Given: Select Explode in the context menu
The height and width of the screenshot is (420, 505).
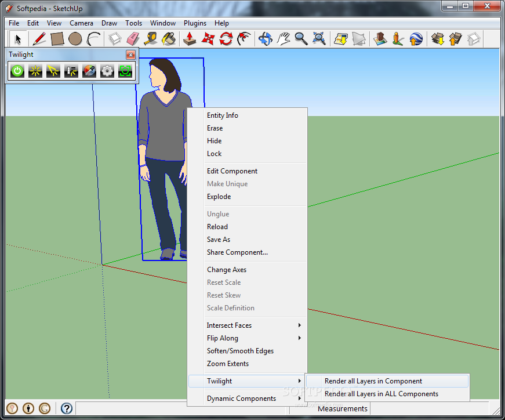Looking at the screenshot, I should tap(248, 197).
